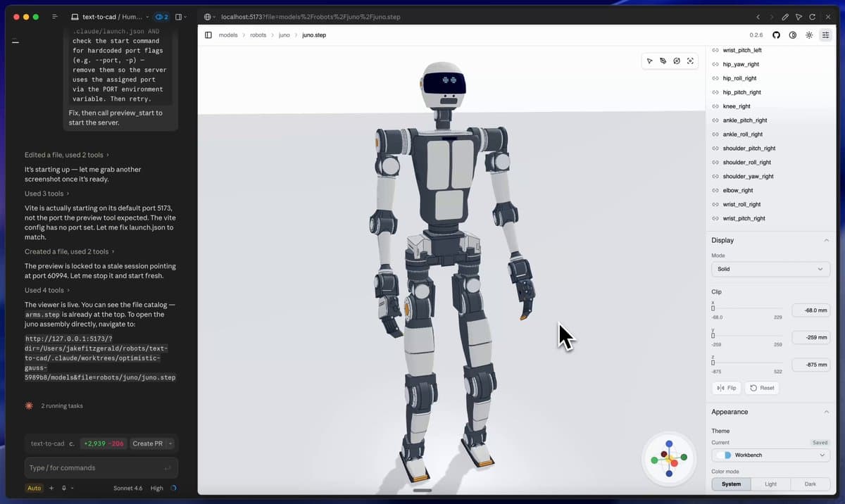Select the pen annotate tool in viewport toolbar
This screenshot has height=504, width=845.
tap(663, 61)
